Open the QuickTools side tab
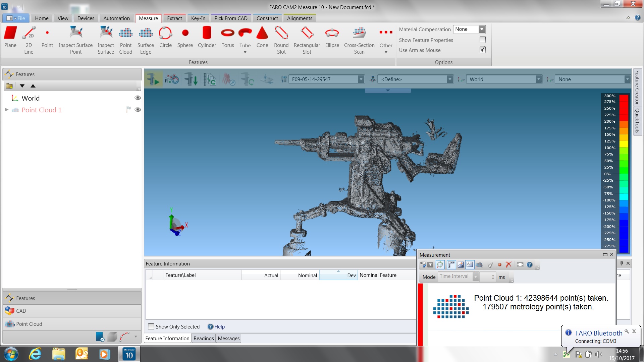The width and height of the screenshot is (644, 362). [x=637, y=121]
